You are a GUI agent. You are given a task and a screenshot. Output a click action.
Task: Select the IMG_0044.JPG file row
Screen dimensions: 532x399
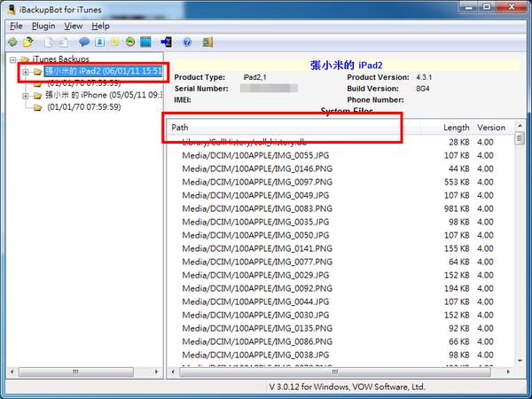(341, 301)
